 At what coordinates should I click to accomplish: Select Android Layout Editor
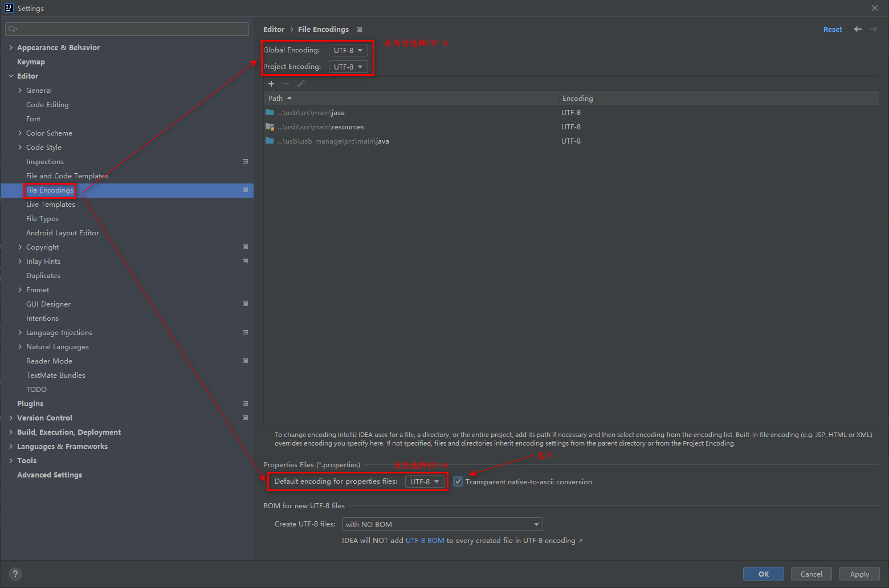63,232
